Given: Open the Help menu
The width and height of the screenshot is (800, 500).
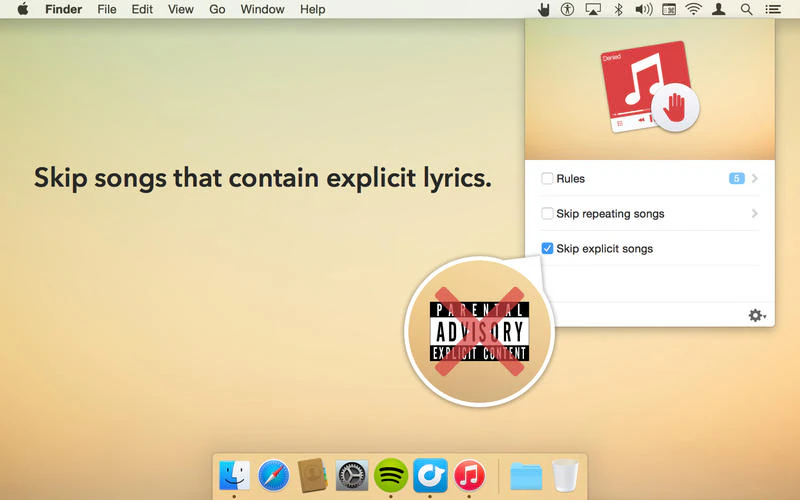Looking at the screenshot, I should [312, 9].
